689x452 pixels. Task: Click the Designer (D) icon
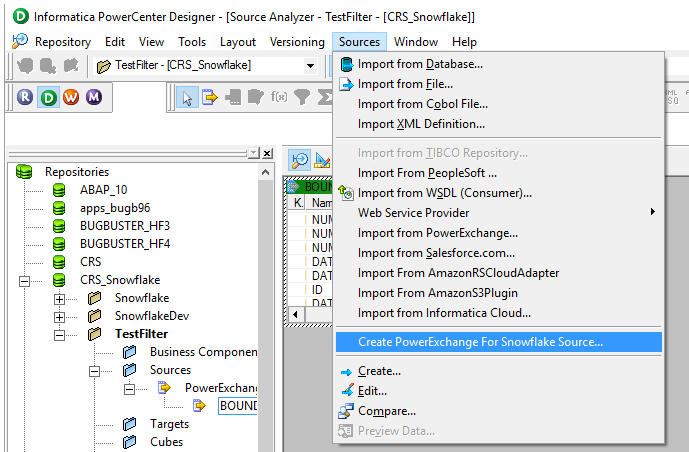click(x=49, y=97)
